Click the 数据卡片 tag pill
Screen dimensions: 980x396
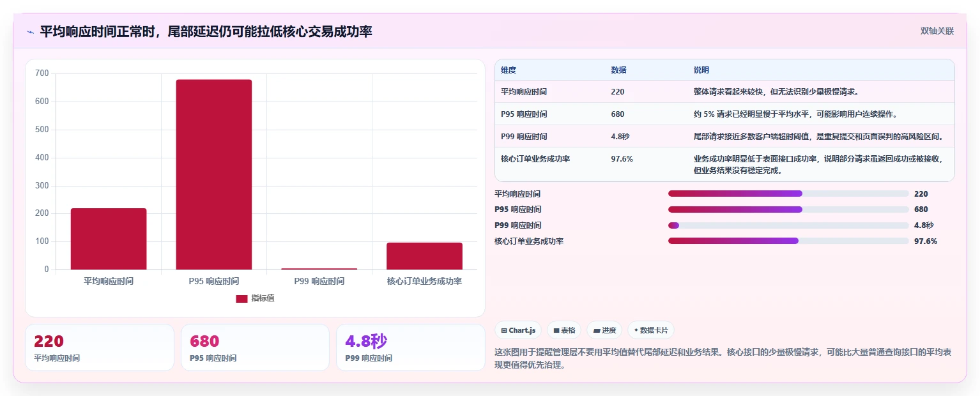coord(651,330)
